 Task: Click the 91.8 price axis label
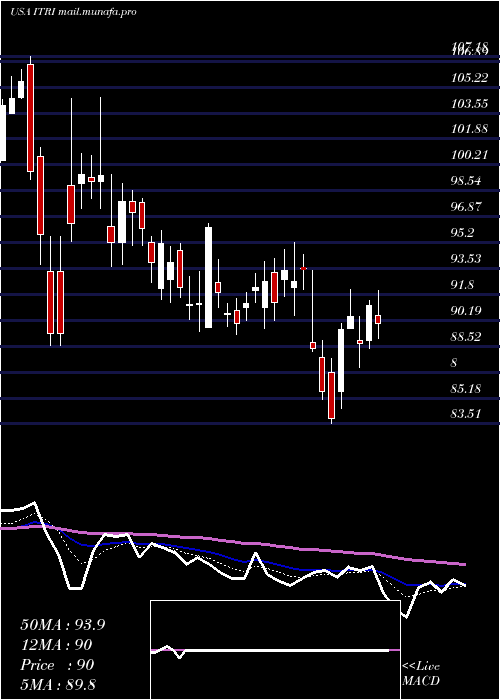click(464, 285)
